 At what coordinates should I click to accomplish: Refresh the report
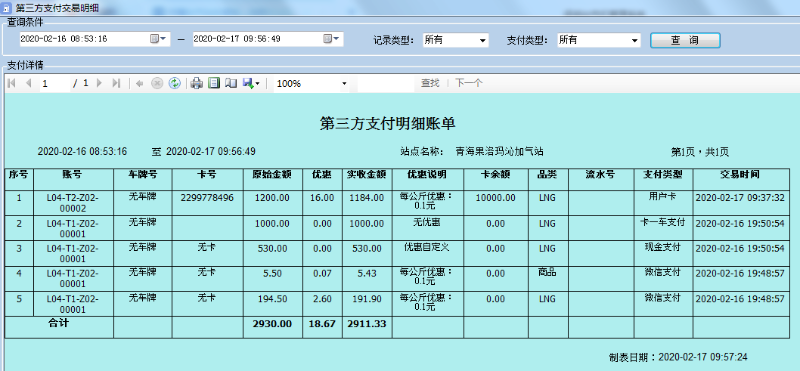click(174, 83)
